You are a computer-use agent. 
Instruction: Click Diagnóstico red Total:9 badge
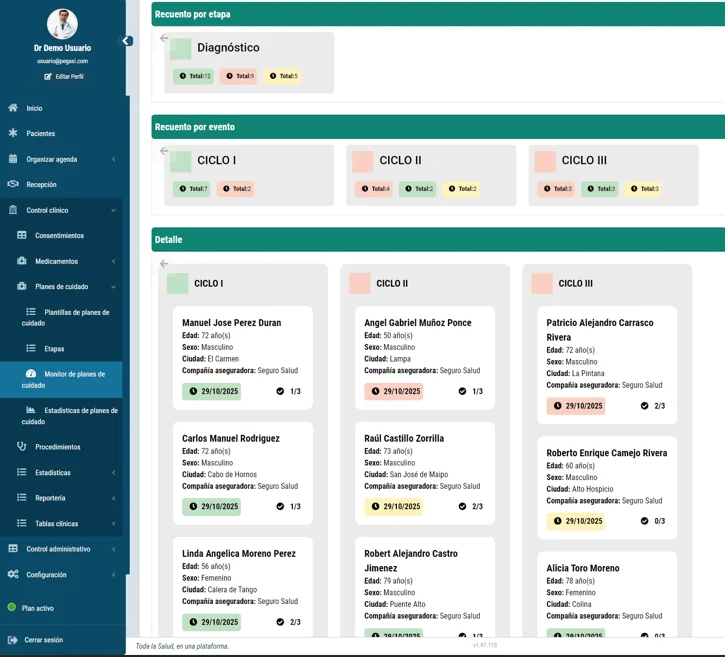point(239,76)
